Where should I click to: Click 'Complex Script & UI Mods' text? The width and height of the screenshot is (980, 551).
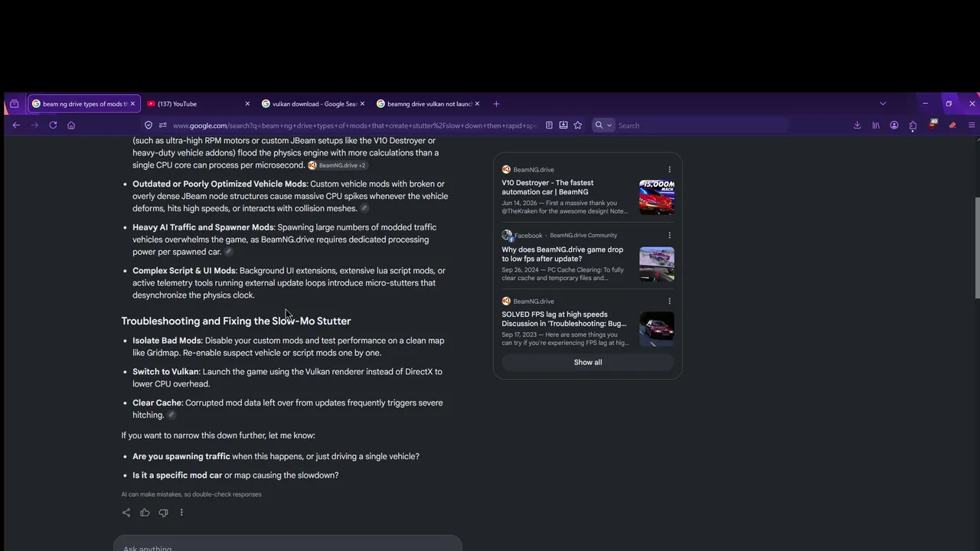tap(184, 271)
